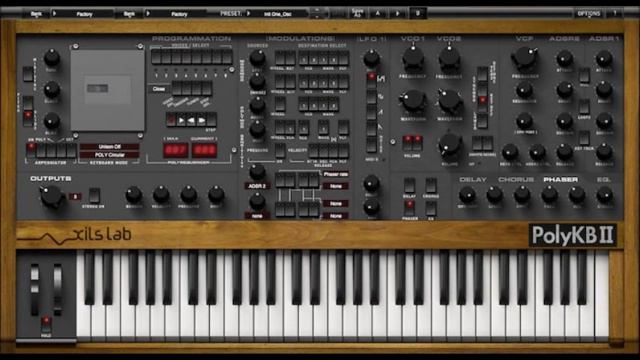Switch to the PHASER effect tab
The image size is (640, 360).
[x=560, y=180]
